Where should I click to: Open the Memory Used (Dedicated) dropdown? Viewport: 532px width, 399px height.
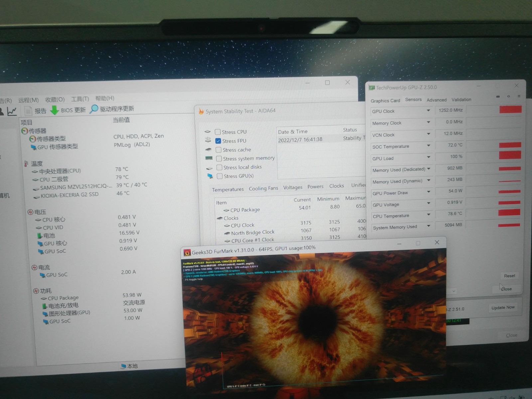coord(429,169)
